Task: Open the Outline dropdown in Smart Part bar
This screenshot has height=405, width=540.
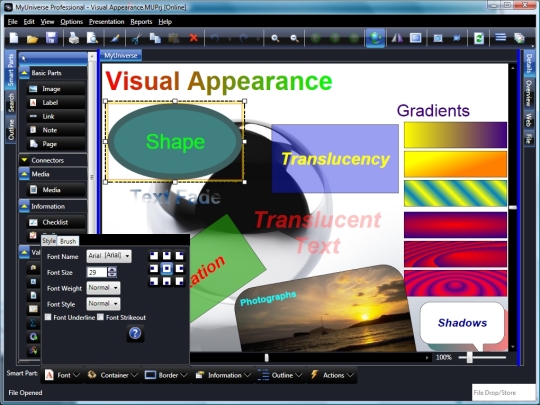Action: (280, 375)
